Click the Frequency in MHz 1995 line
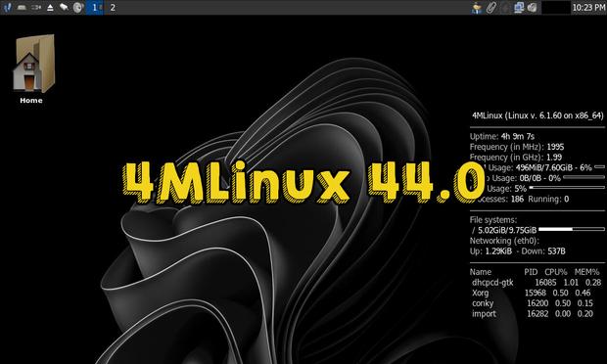Image resolution: width=607 pixels, height=364 pixels. [516, 147]
